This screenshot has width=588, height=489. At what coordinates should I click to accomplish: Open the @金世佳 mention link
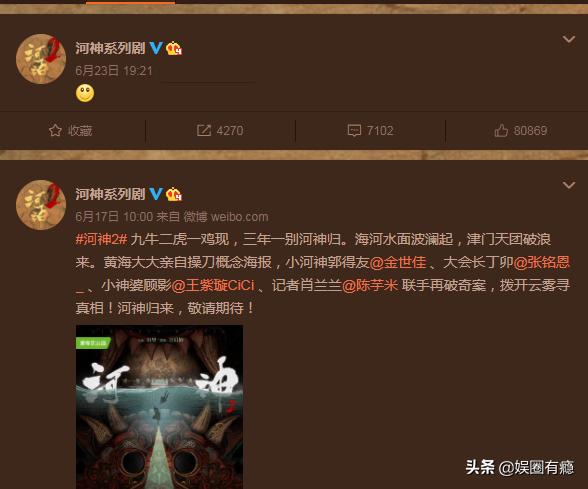[x=398, y=262]
